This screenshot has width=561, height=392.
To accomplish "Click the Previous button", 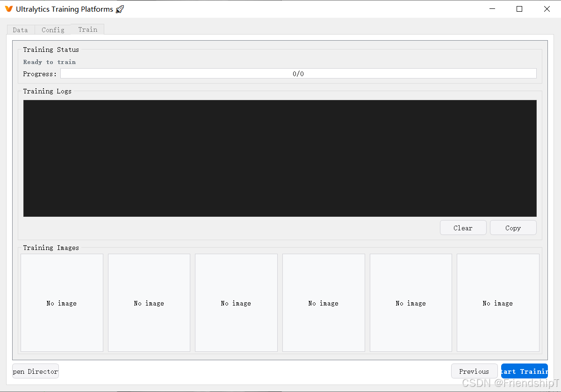I will [474, 371].
